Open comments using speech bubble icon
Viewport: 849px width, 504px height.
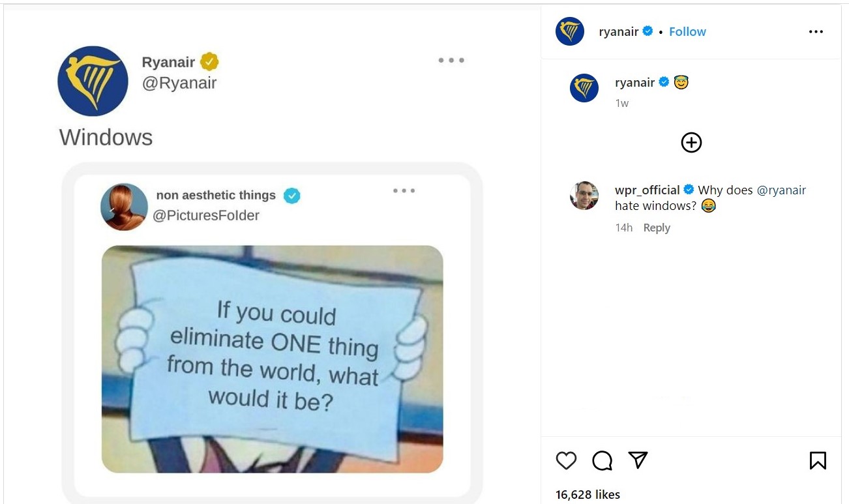(x=602, y=460)
